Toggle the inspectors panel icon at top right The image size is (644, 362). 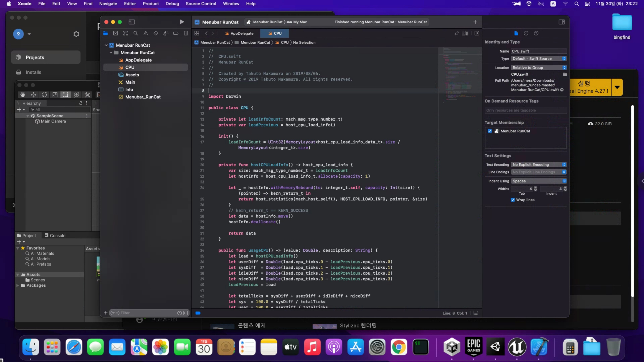tap(562, 22)
